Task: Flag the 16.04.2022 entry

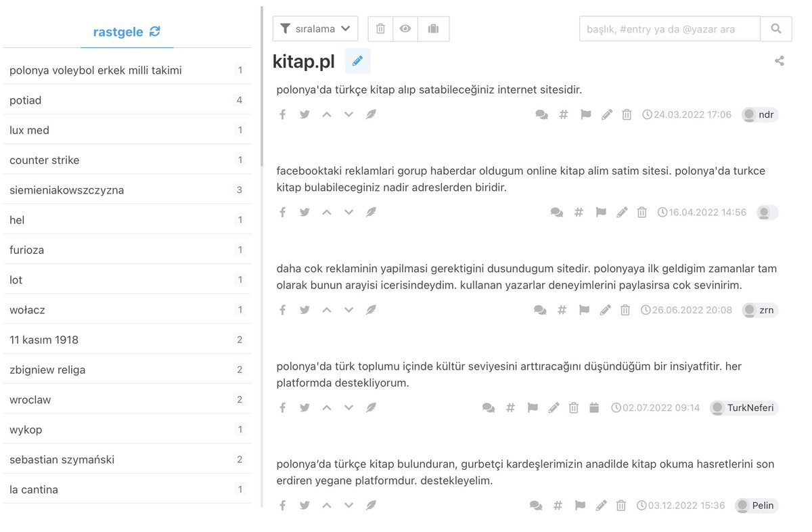Action: pos(600,213)
